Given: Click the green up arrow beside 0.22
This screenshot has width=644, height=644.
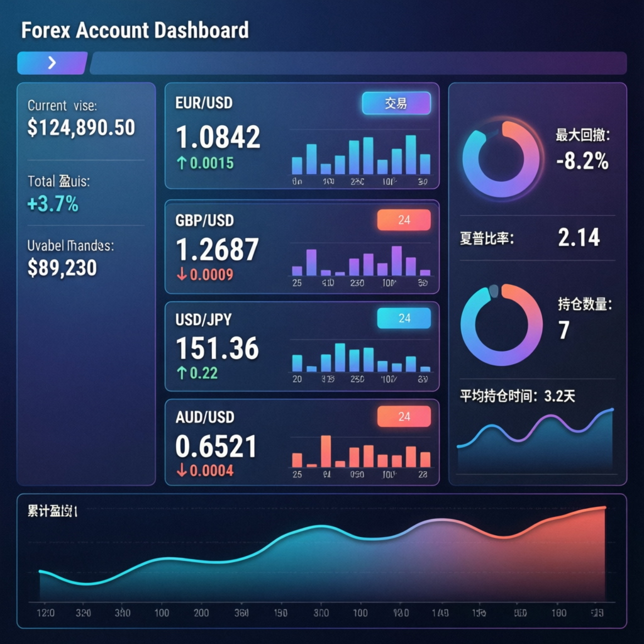Looking at the screenshot, I should 182,373.
